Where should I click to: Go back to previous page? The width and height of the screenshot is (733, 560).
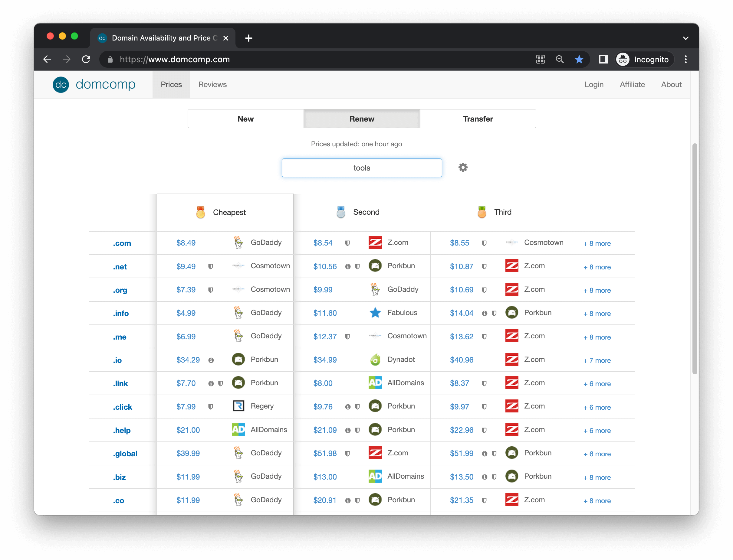tap(48, 59)
